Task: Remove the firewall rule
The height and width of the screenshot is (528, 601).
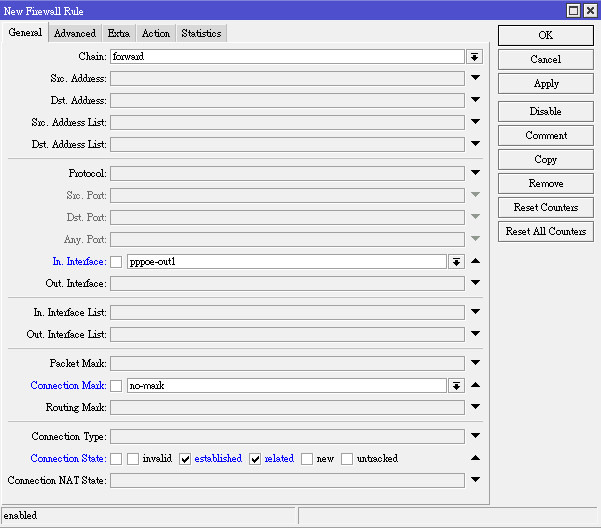Action: tap(546, 184)
